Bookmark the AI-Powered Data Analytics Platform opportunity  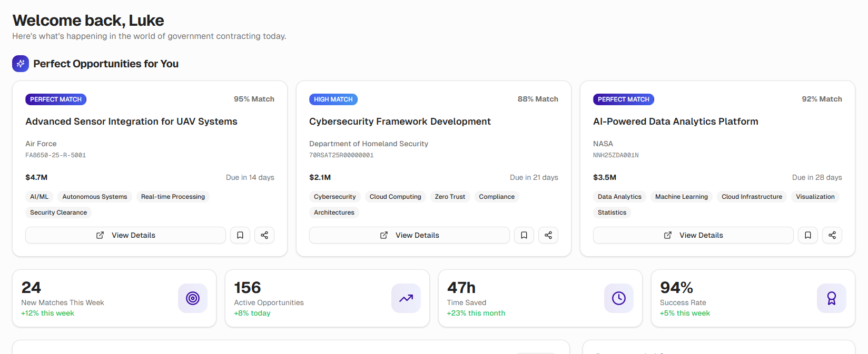808,235
